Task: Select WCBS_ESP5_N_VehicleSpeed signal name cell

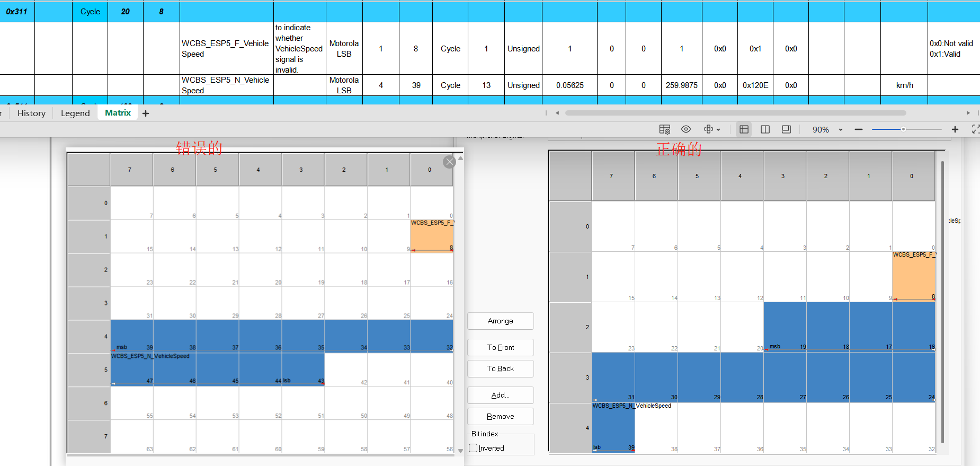Action: (226, 85)
